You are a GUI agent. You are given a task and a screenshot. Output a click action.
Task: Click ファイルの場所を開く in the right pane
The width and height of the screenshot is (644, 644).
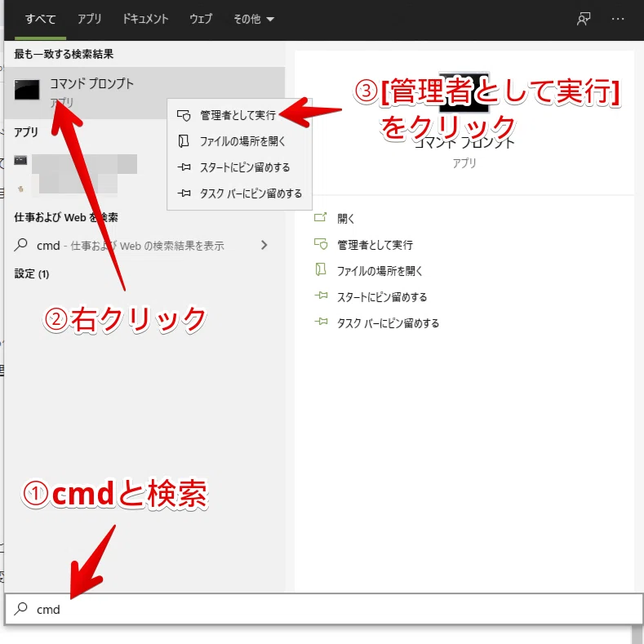coord(380,271)
